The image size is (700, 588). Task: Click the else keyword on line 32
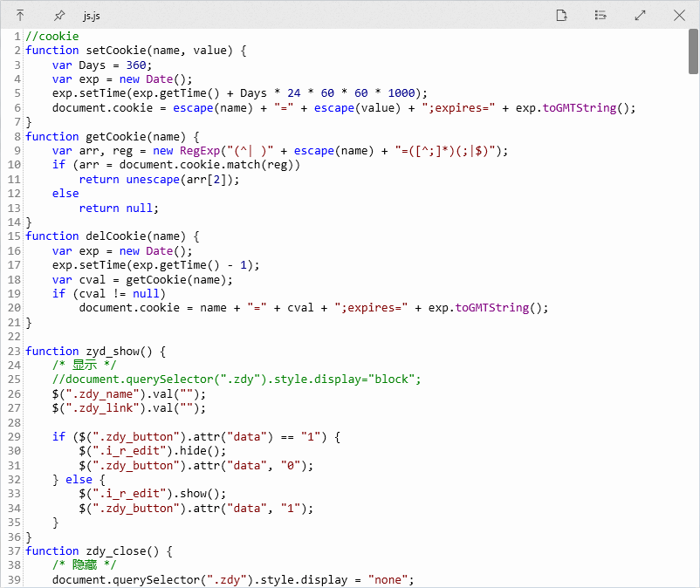79,480
